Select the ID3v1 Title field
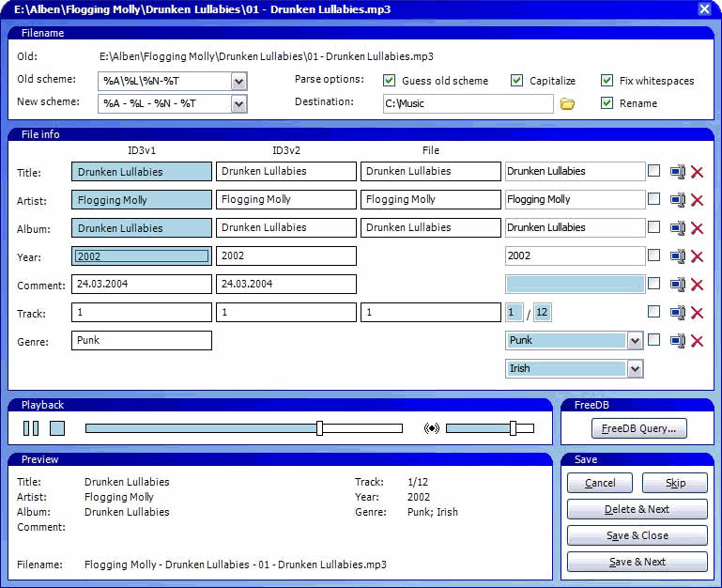This screenshot has height=588, width=722. [x=142, y=172]
